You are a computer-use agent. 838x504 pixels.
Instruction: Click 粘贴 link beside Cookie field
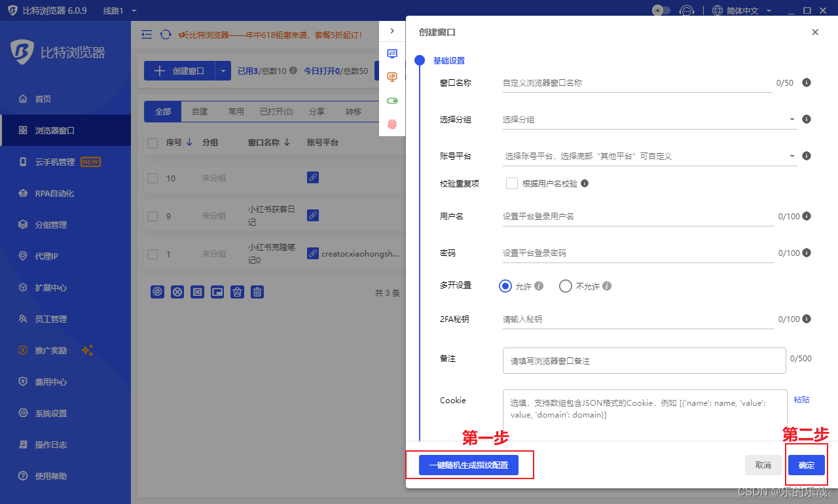click(801, 399)
